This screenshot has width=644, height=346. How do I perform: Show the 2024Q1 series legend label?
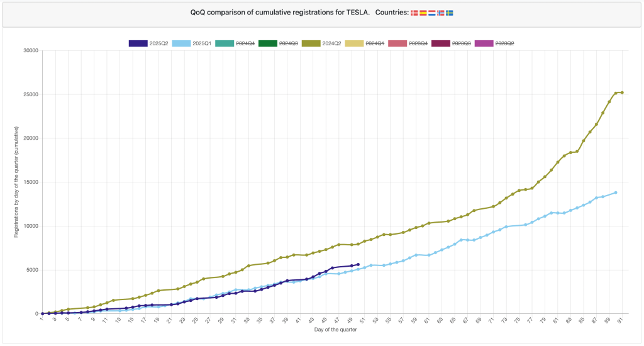(375, 43)
